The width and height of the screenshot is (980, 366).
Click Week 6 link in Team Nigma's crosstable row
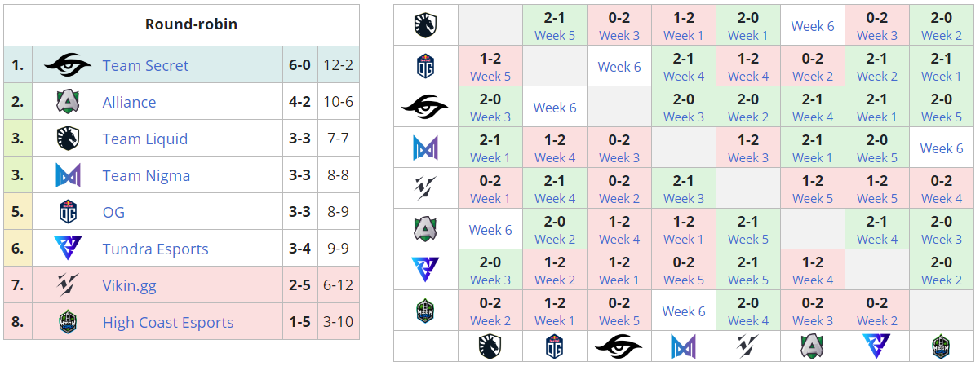coord(942,148)
